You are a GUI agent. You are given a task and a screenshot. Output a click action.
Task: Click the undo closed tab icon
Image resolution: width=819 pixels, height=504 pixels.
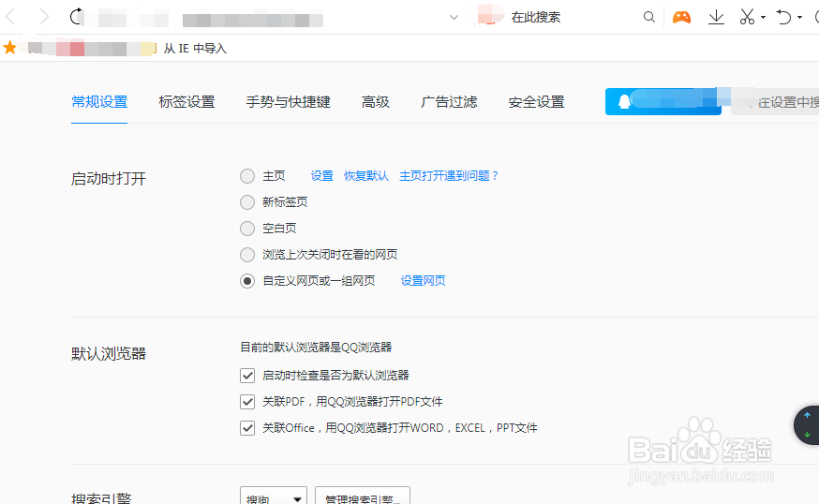783,17
